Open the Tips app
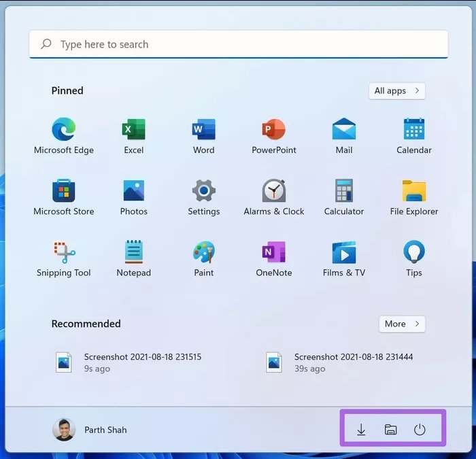This screenshot has height=459, width=476. tap(414, 259)
